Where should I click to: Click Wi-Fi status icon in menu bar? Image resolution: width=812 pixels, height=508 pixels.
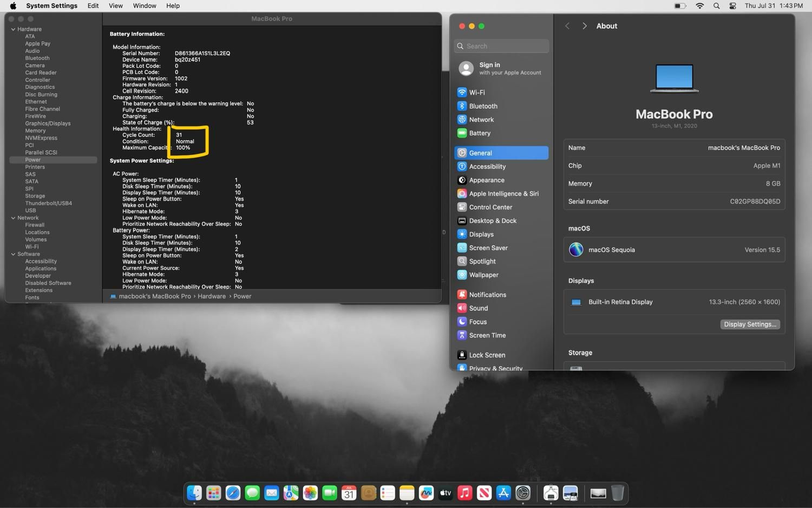[x=700, y=6]
